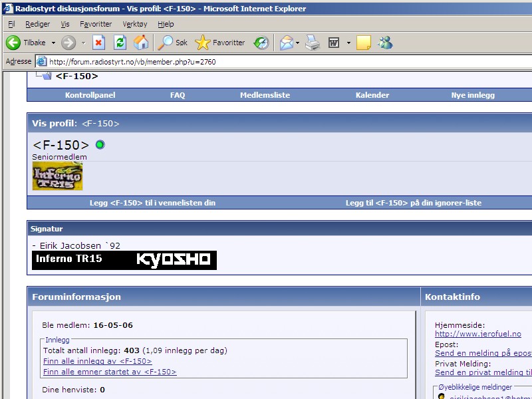Open the History clock icon
This screenshot has width=532, height=399.
(261, 43)
